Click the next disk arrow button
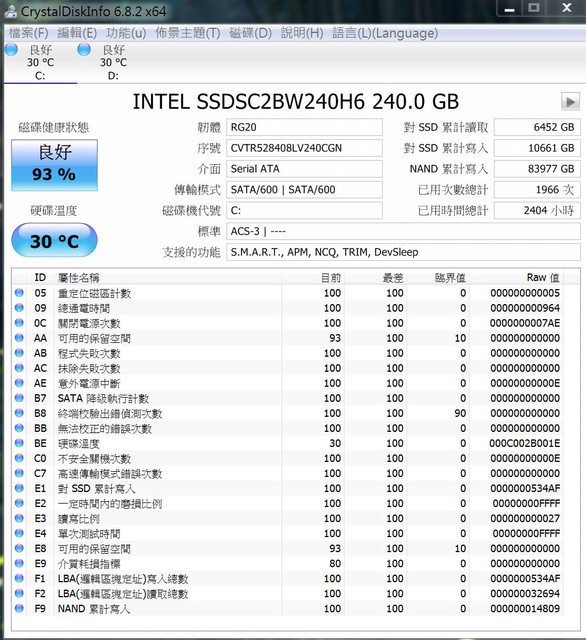Viewport: 586px width, 640px height. (x=570, y=102)
